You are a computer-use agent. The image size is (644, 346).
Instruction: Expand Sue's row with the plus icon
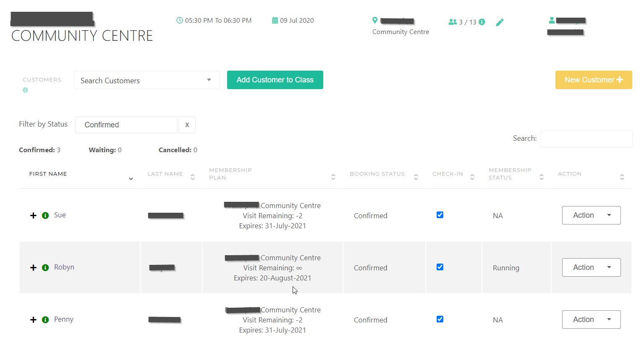pos(34,215)
